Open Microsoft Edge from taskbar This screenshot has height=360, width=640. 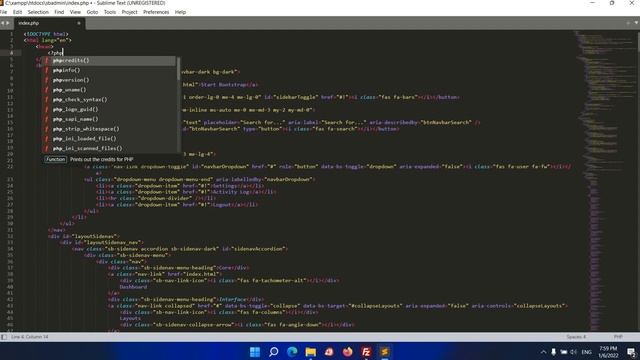[x=292, y=352]
